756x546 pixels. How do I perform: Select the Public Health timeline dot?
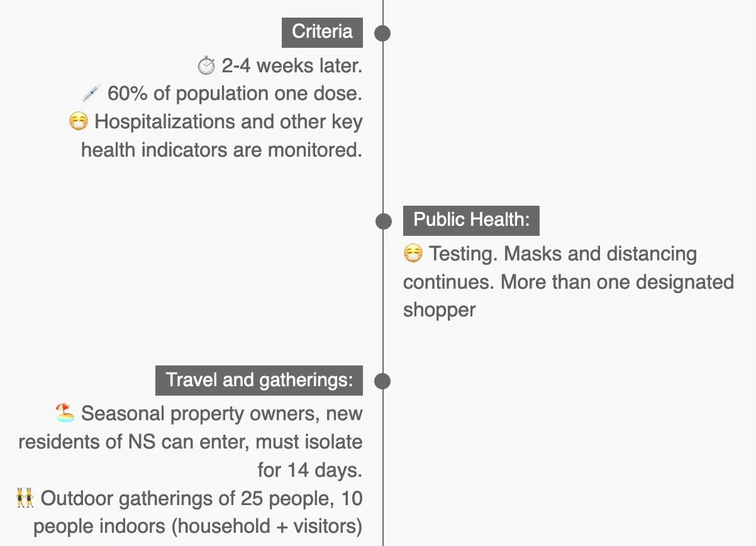pyautogui.click(x=383, y=221)
